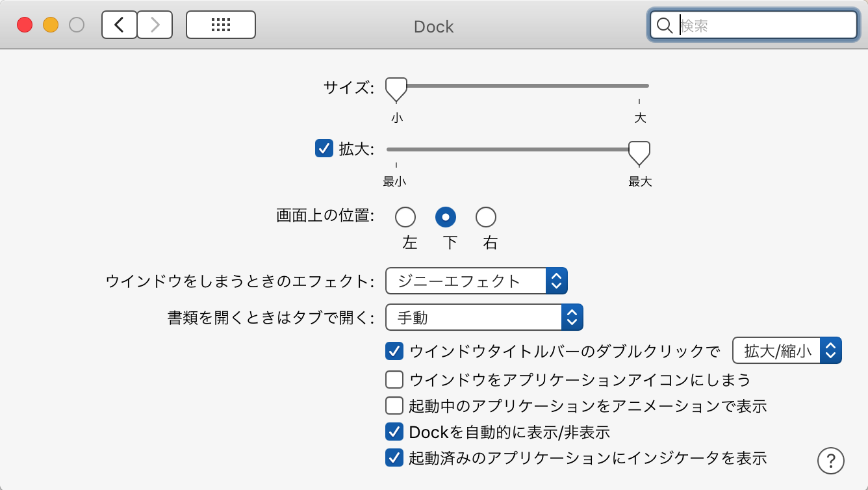Go back with the left chevron button
Viewport: 868px width, 490px height.
(x=119, y=25)
